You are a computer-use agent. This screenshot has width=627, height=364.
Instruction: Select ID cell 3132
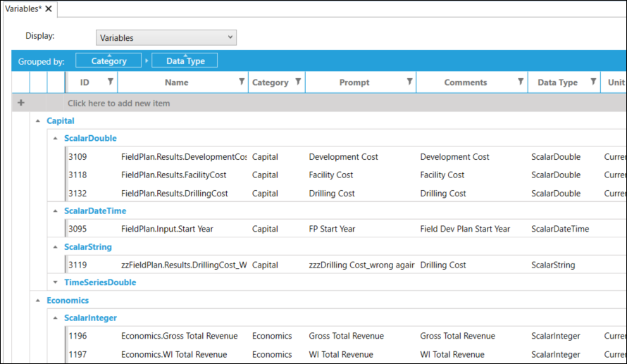(77, 194)
